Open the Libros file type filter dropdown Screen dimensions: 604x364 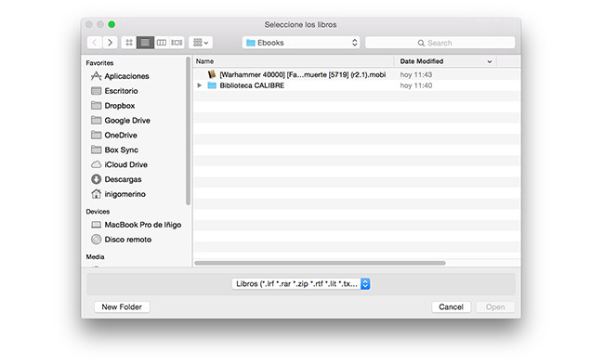coord(300,284)
